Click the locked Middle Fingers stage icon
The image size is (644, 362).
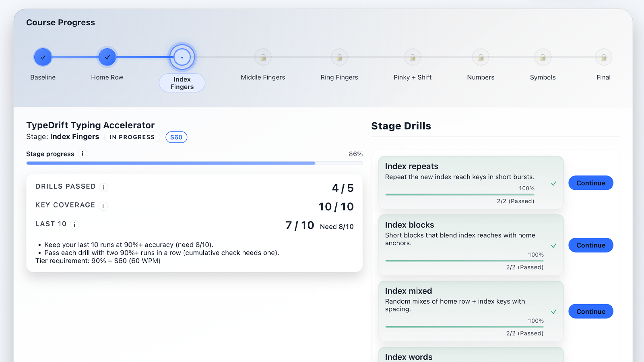click(263, 57)
